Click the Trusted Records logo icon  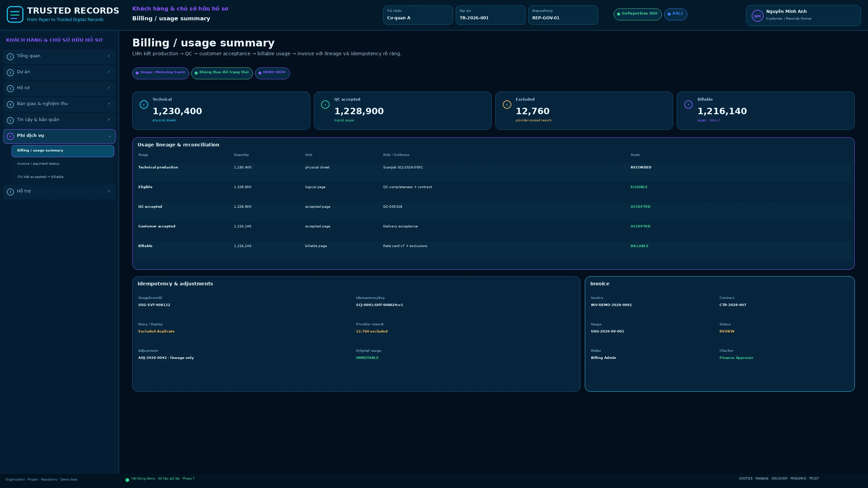click(x=15, y=15)
